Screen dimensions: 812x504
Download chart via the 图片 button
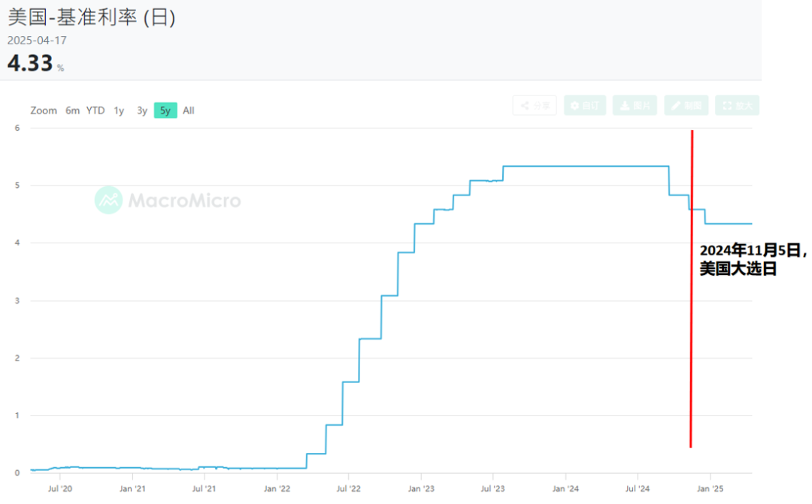tap(635, 106)
